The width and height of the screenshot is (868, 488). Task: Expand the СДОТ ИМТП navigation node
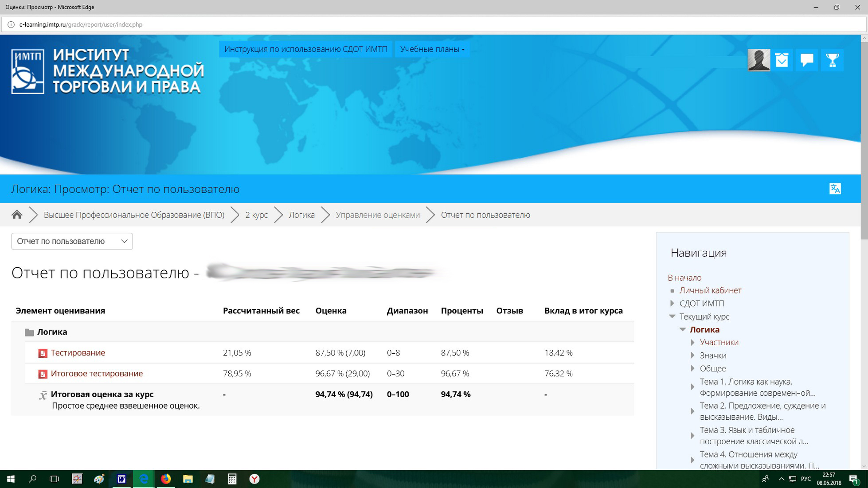[672, 304]
